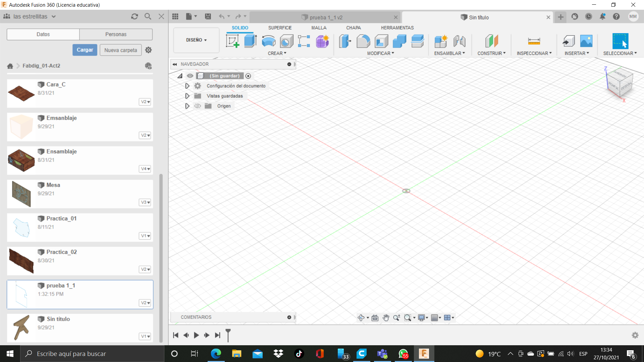
Task: Click the Cargar button
Action: point(85,50)
